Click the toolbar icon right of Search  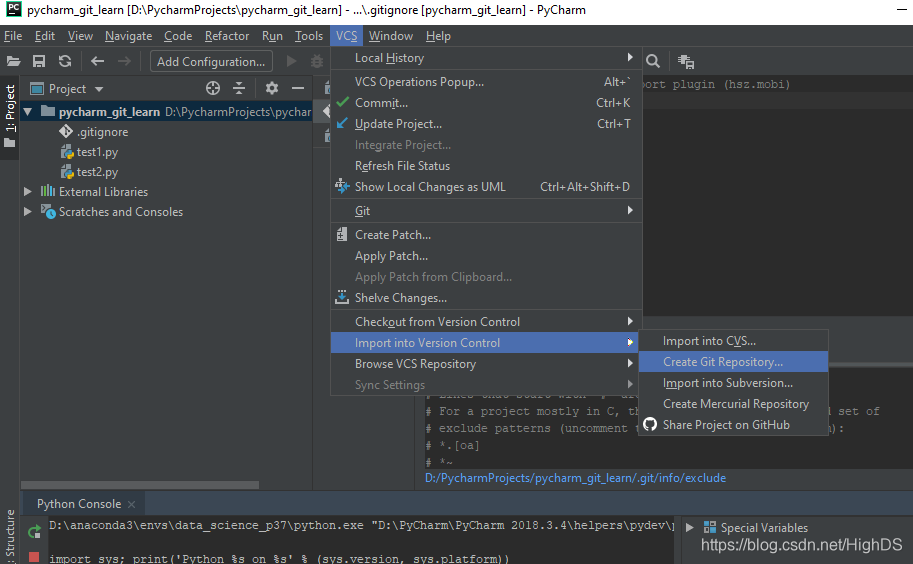click(686, 61)
